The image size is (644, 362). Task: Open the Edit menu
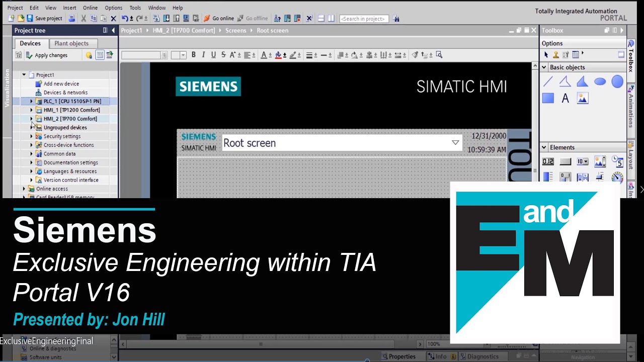(34, 8)
